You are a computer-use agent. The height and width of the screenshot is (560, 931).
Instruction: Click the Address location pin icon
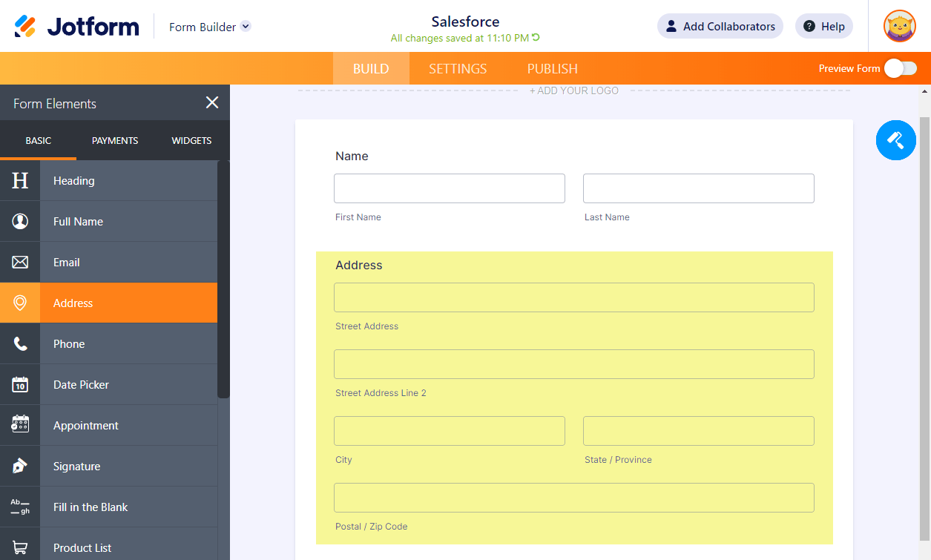(x=20, y=303)
